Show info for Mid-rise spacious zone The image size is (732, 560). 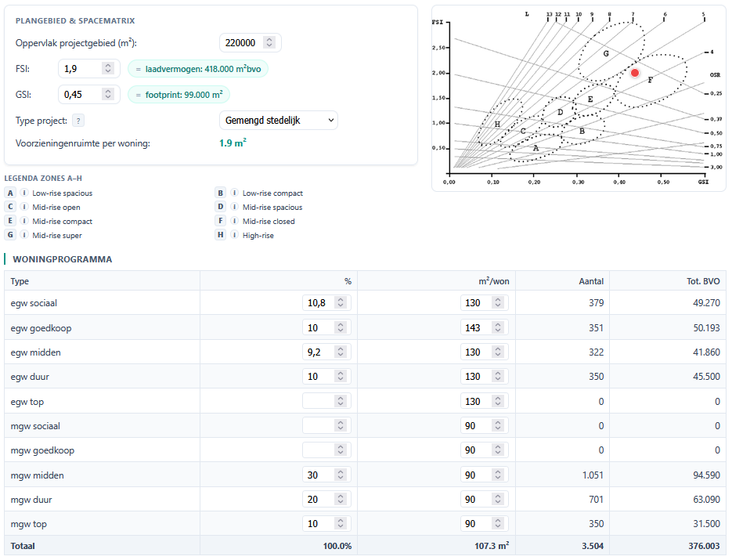tap(234, 208)
